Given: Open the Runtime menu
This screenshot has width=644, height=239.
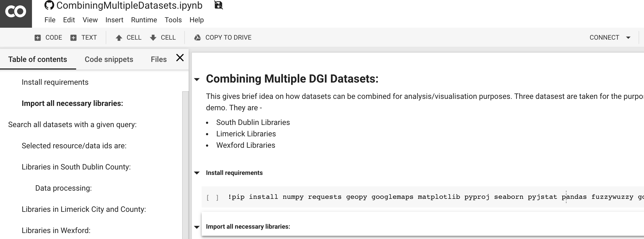Looking at the screenshot, I should click(144, 20).
